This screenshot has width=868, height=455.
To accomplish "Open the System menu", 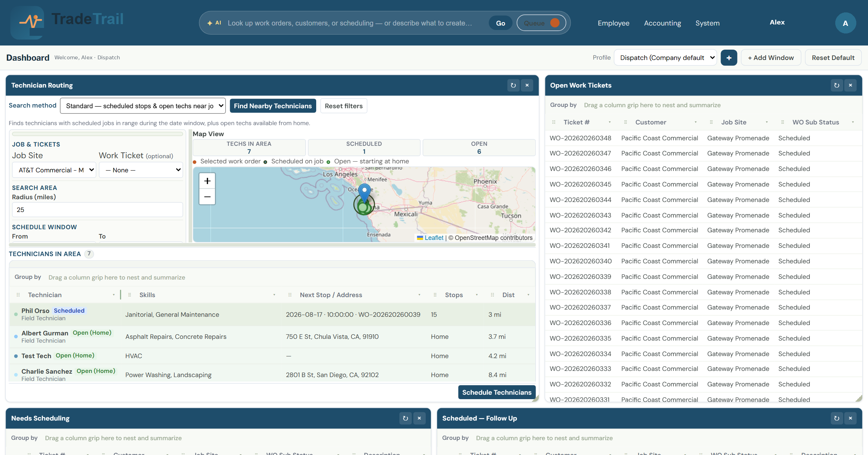I will click(x=707, y=23).
